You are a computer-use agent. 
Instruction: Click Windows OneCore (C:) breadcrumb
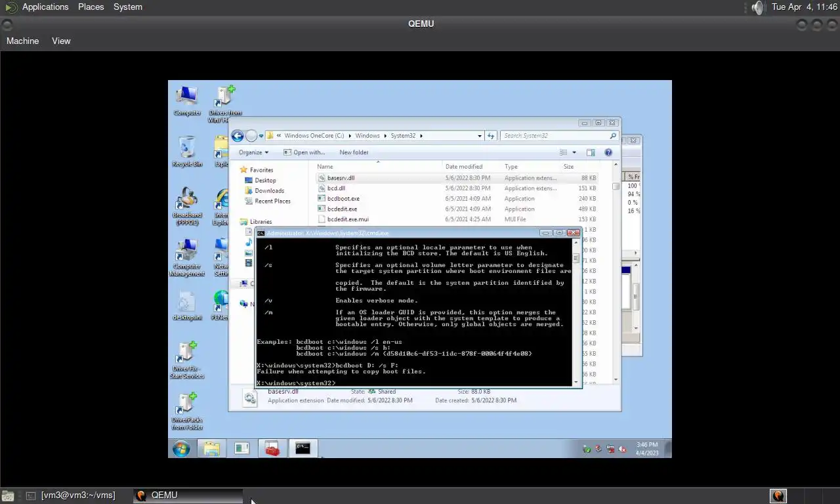tap(314, 136)
